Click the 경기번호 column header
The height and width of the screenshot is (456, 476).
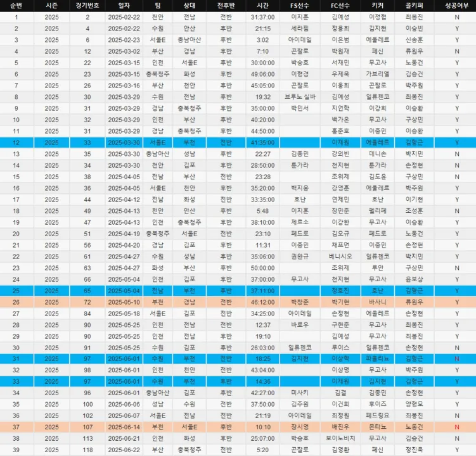(x=87, y=6)
